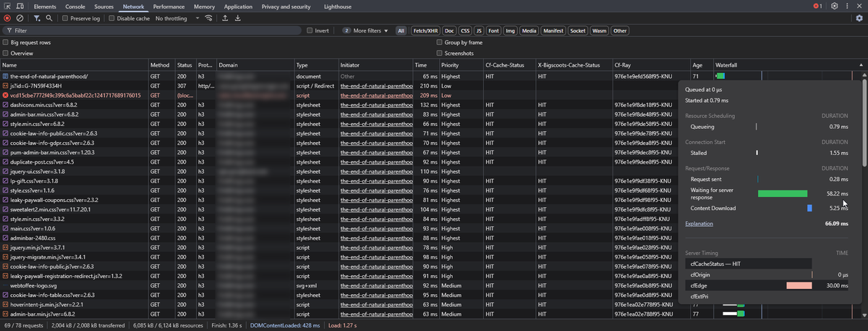This screenshot has height=331, width=868.
Task: Toggle the device toolbar icon
Action: pos(20,7)
